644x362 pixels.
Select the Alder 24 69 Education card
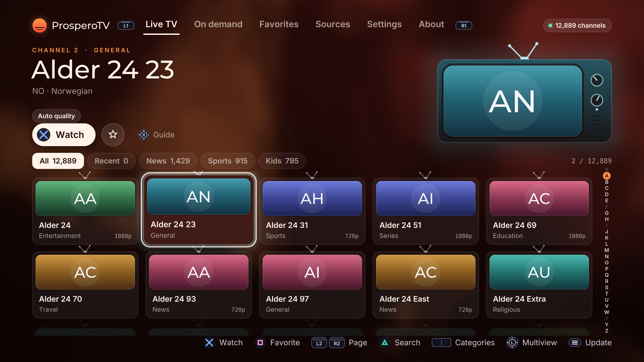coord(539,211)
